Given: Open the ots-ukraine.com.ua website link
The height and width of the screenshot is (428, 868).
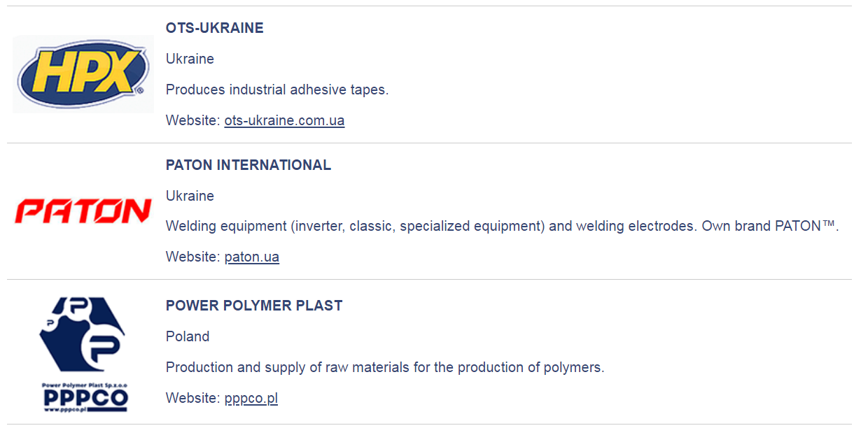Looking at the screenshot, I should pyautogui.click(x=284, y=120).
